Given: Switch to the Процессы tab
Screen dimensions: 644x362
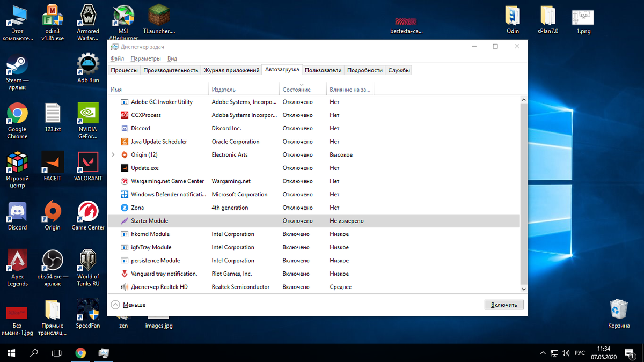Looking at the screenshot, I should 124,70.
